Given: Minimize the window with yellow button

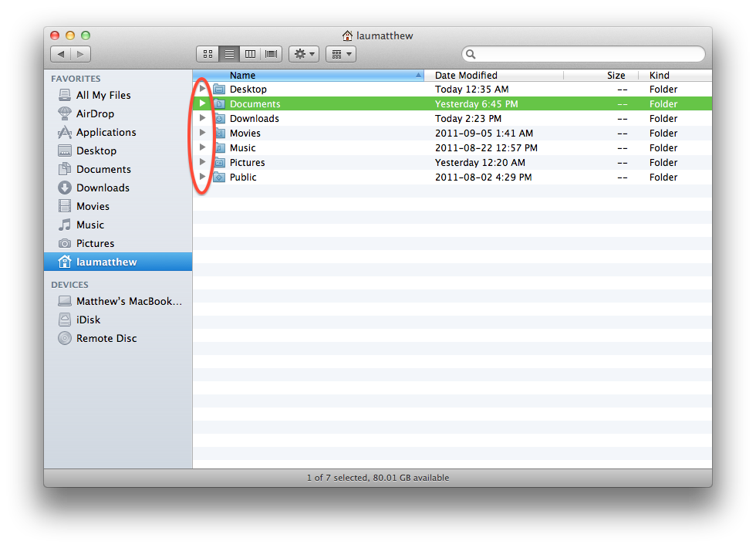Looking at the screenshot, I should coord(70,36).
